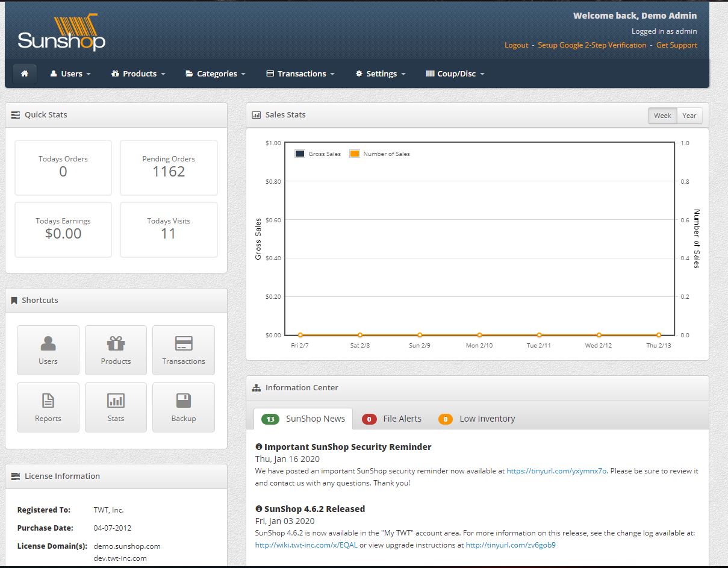The height and width of the screenshot is (568, 728).
Task: Click the Get Support link
Action: click(x=677, y=45)
